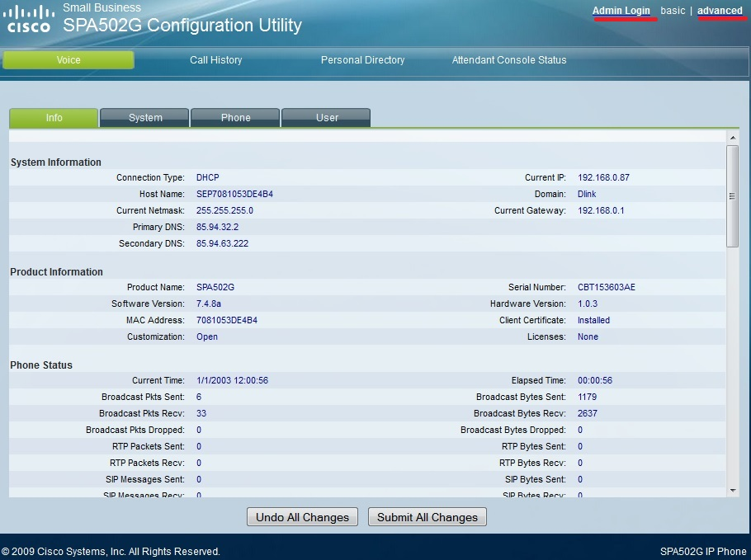Open Attendant Console Status tab
The image size is (751, 560).
[509, 60]
